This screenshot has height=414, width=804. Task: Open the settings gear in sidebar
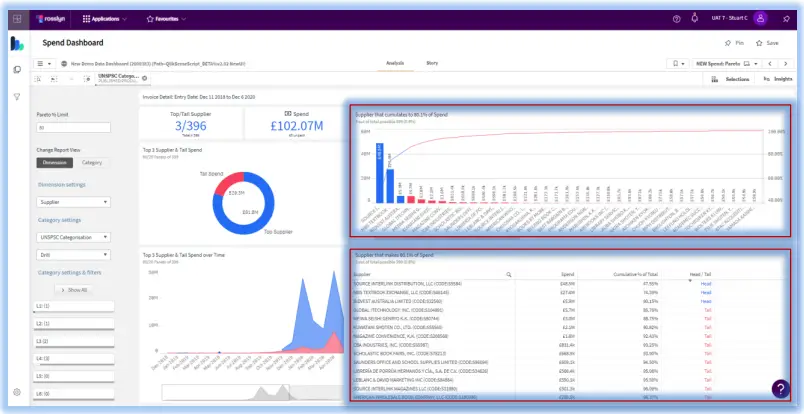[x=17, y=392]
